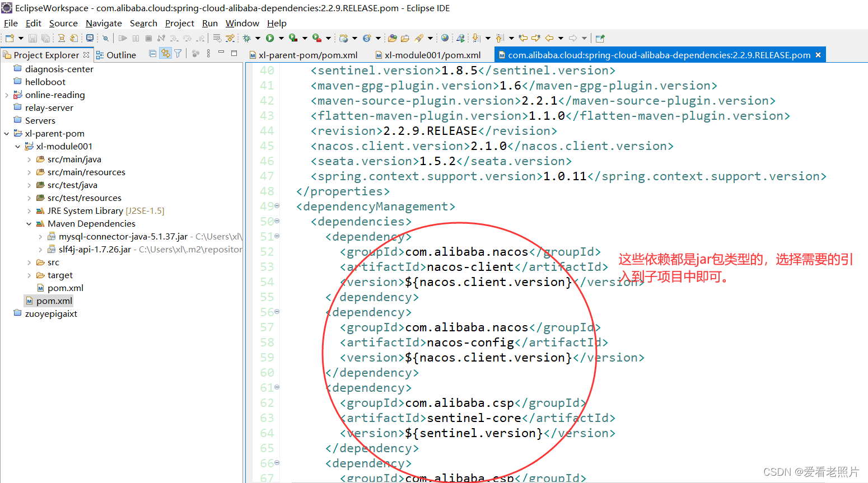Open the New wizard dropdown arrow
This screenshot has height=483, width=868.
(21, 38)
